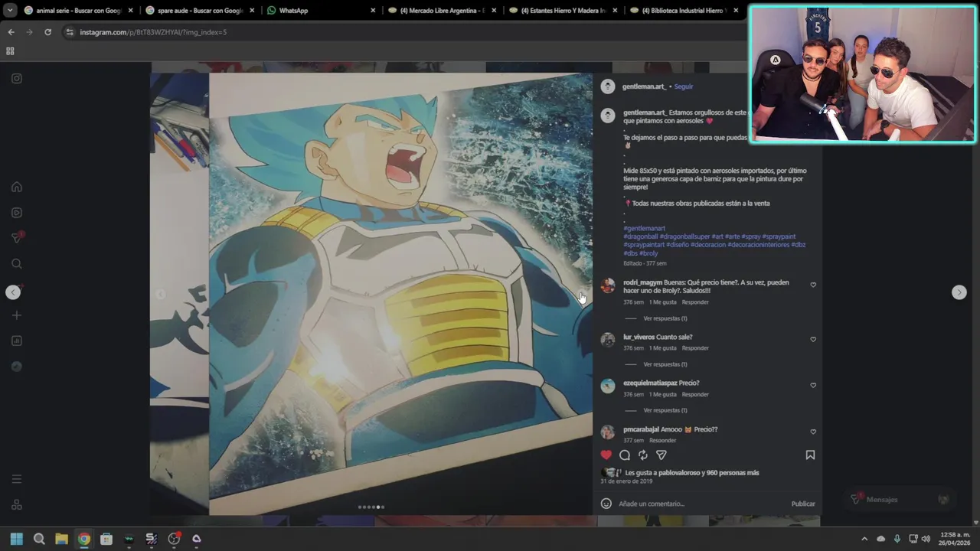980x551 pixels.
Task: Open the profile avatar in the sidebar
Action: click(16, 367)
